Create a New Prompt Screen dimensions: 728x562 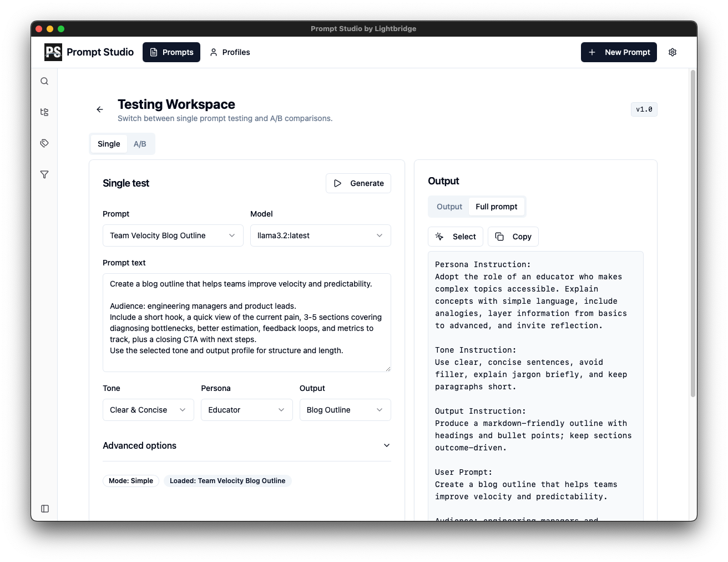point(619,52)
